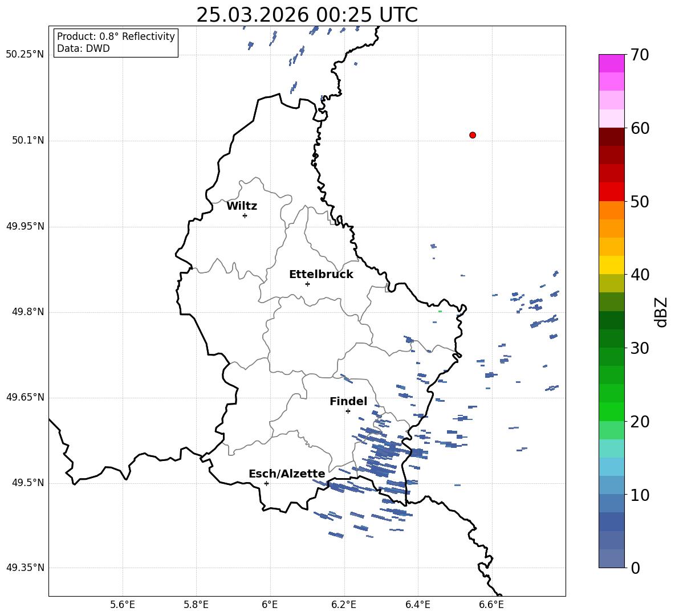
Task: Click the 6.6°E longitude label
Action: [x=491, y=605]
